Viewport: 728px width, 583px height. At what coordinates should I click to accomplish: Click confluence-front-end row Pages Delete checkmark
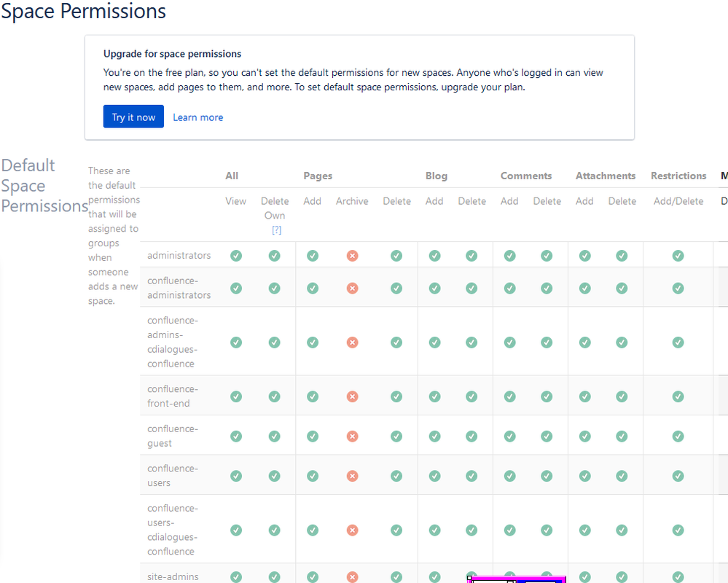[396, 396]
